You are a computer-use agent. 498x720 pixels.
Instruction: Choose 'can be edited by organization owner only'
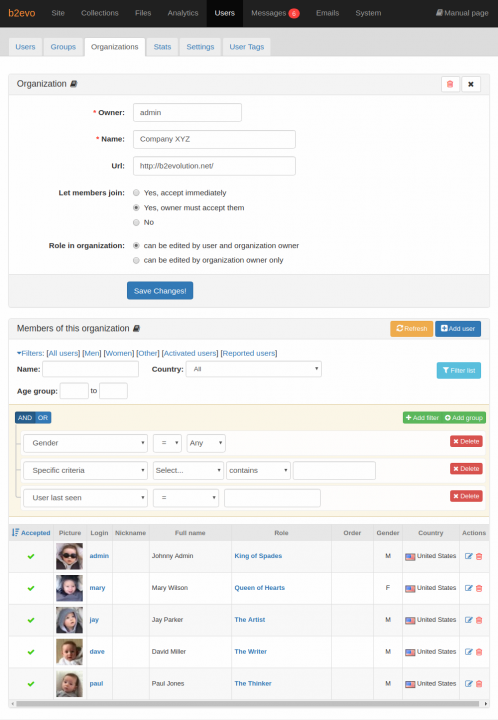[136, 260]
